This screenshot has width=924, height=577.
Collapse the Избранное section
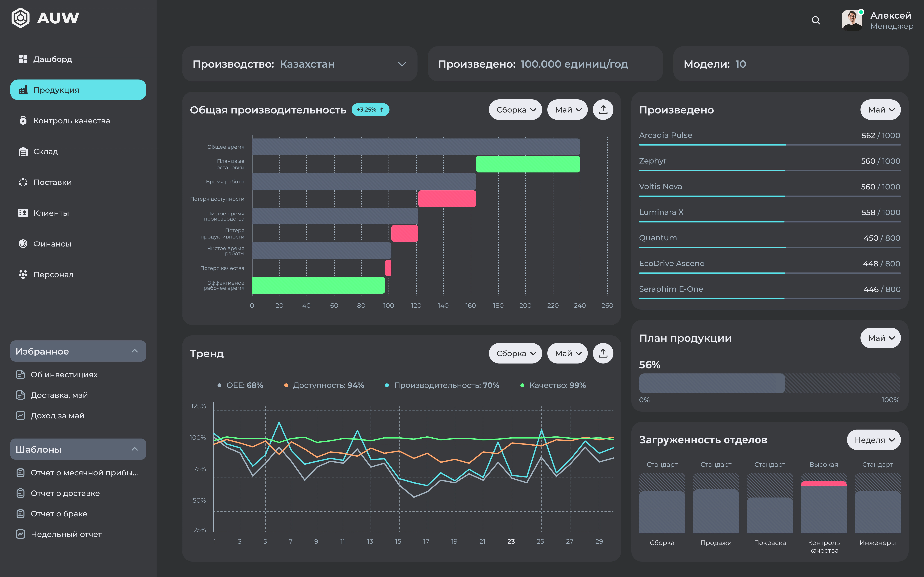(x=134, y=351)
